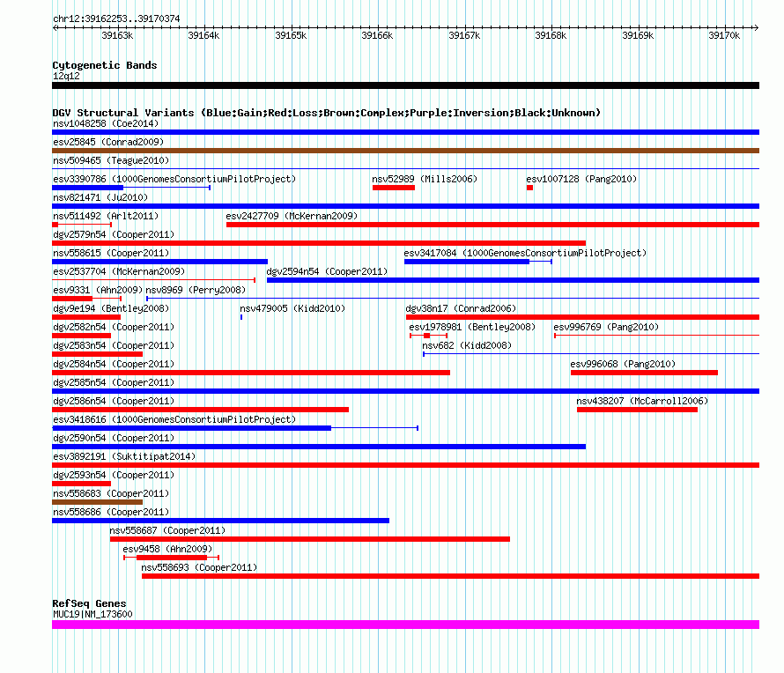This screenshot has height=673, width=784.
Task: Open dgv38n17 (Conrad2006) variant label
Action: 461,308
